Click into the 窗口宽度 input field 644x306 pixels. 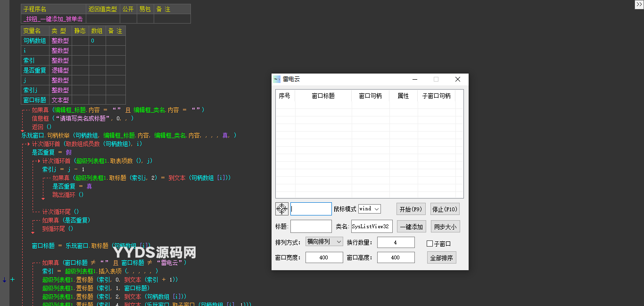(324, 257)
